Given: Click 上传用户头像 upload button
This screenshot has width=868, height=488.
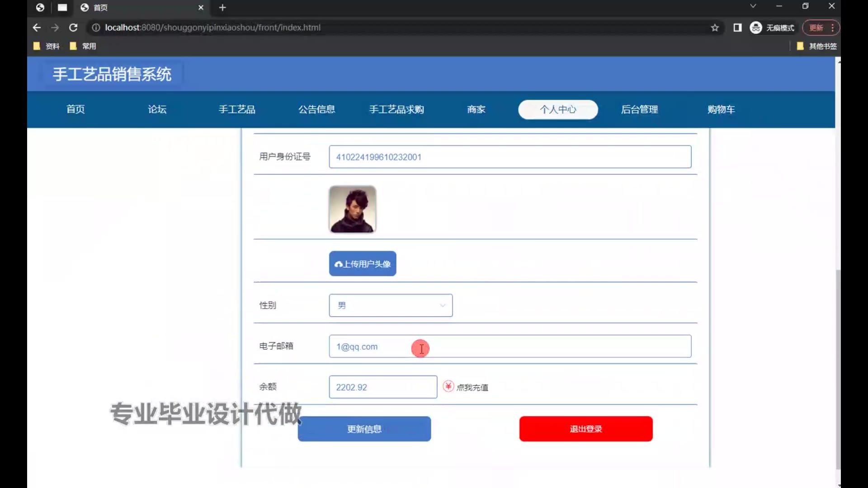Looking at the screenshot, I should point(363,264).
